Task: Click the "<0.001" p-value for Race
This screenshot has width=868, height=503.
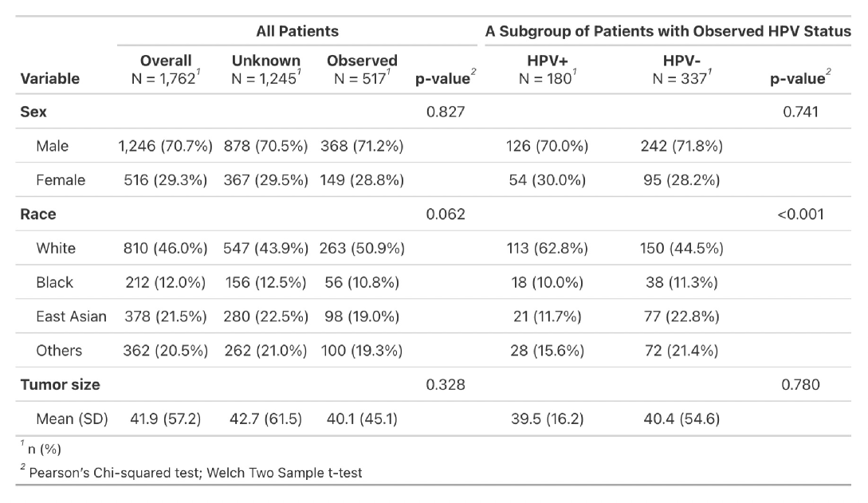Action: pyautogui.click(x=801, y=214)
